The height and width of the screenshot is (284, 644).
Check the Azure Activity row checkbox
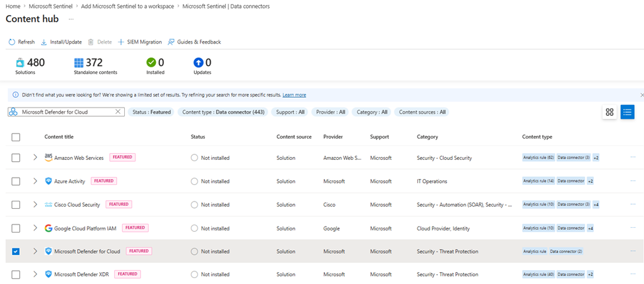[16, 182]
